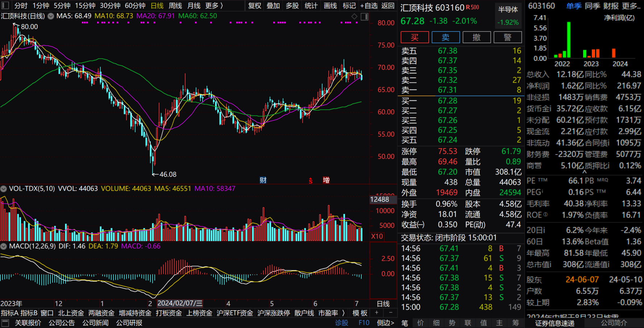The height and width of the screenshot is (328, 644).
Task: Select 日线 daily chart
Action: [157, 6]
